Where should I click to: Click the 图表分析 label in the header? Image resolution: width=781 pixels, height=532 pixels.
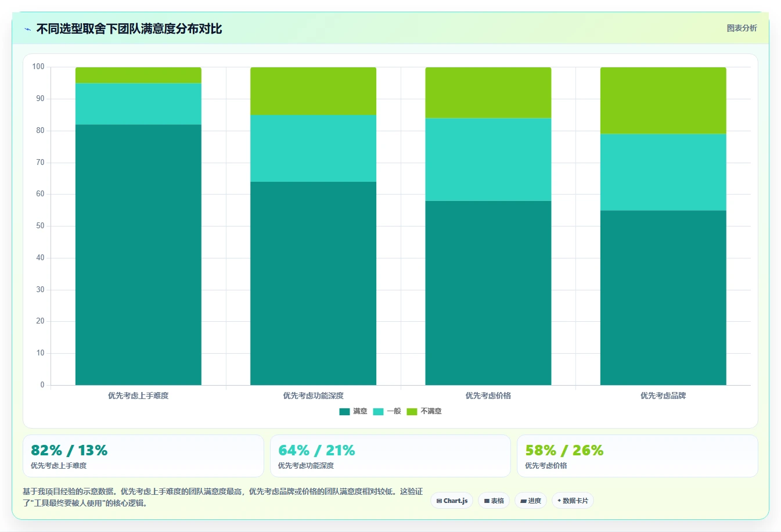(x=742, y=28)
